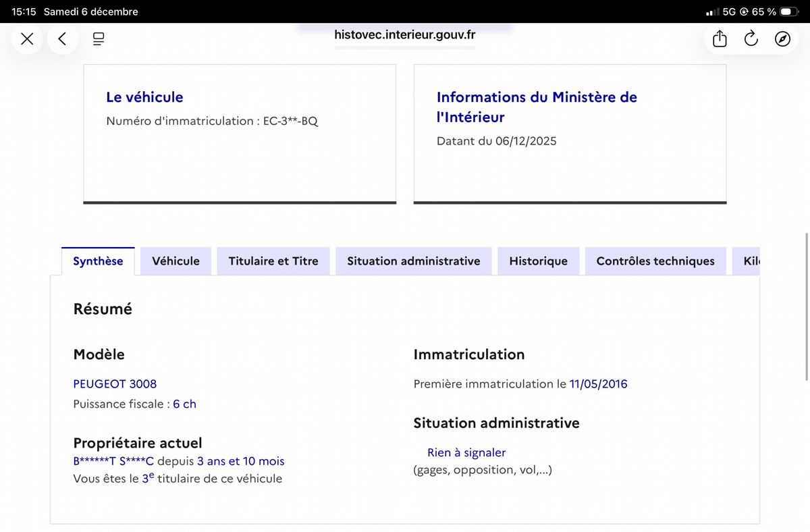Click the Rien à signaler status text

click(x=466, y=452)
